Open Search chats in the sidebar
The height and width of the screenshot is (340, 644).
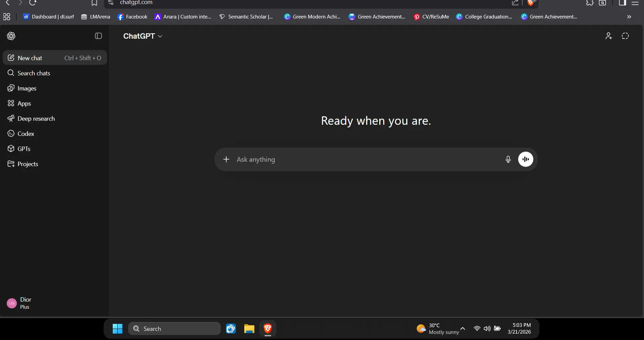point(55,73)
